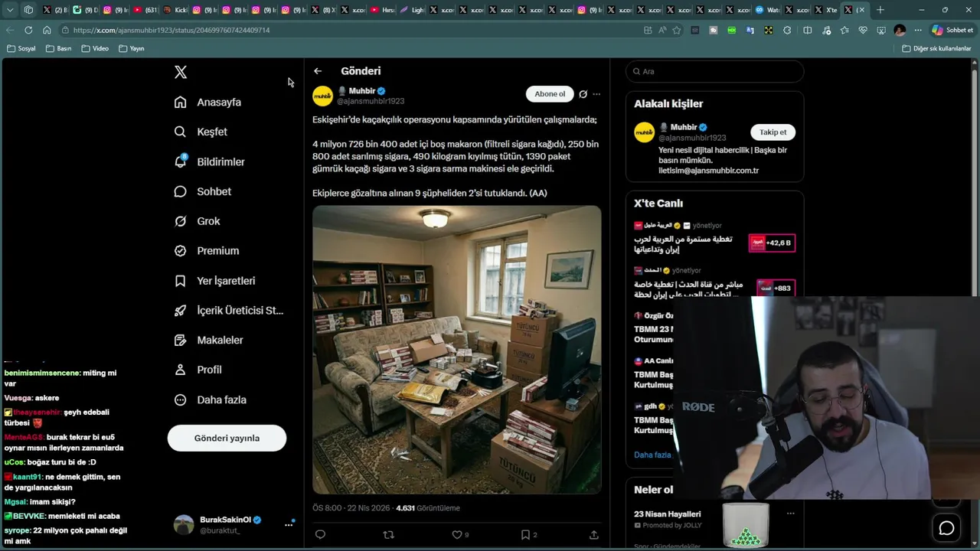Open Basın bookmarks folder
The image size is (980, 551).
(x=59, y=48)
